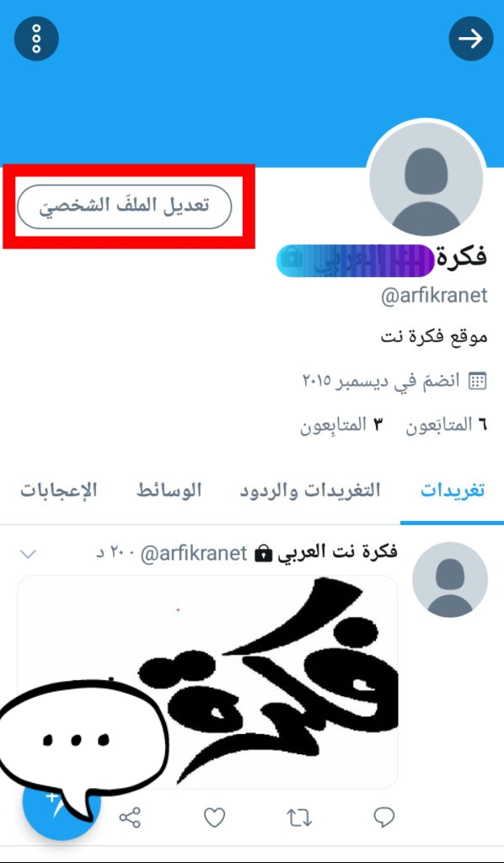Viewport: 504px width, 863px height.
Task: Open the المتابَعون following list
Action: (x=446, y=425)
